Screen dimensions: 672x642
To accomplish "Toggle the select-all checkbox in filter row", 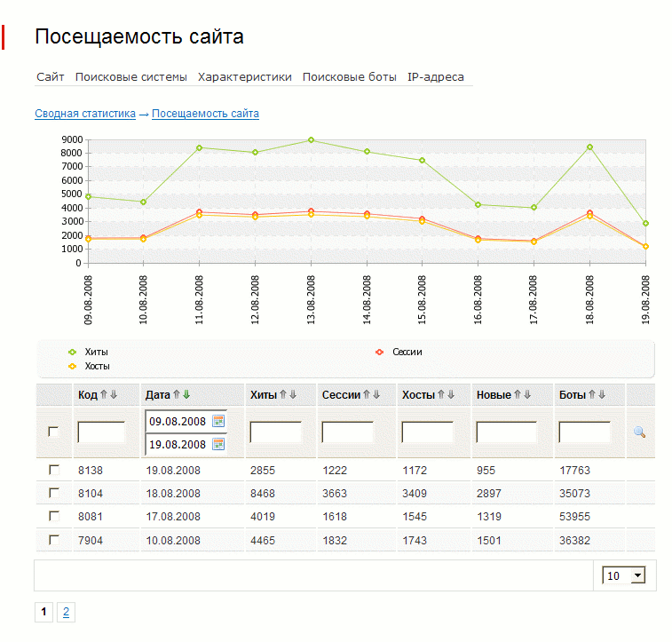I will point(53,432).
